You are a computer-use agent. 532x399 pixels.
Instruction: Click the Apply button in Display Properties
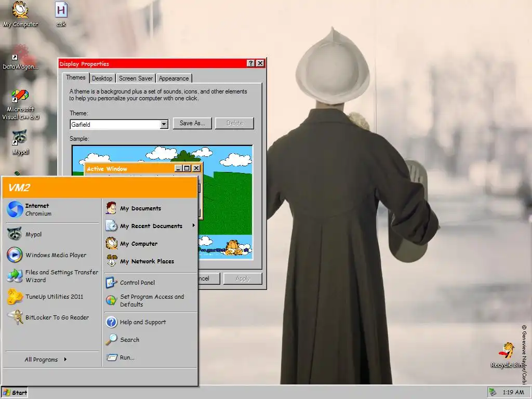click(x=243, y=278)
